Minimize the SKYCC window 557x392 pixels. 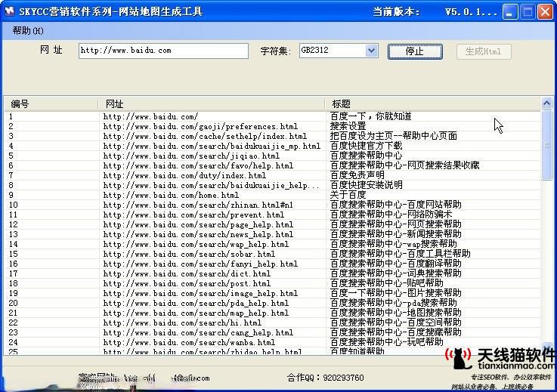pos(509,12)
